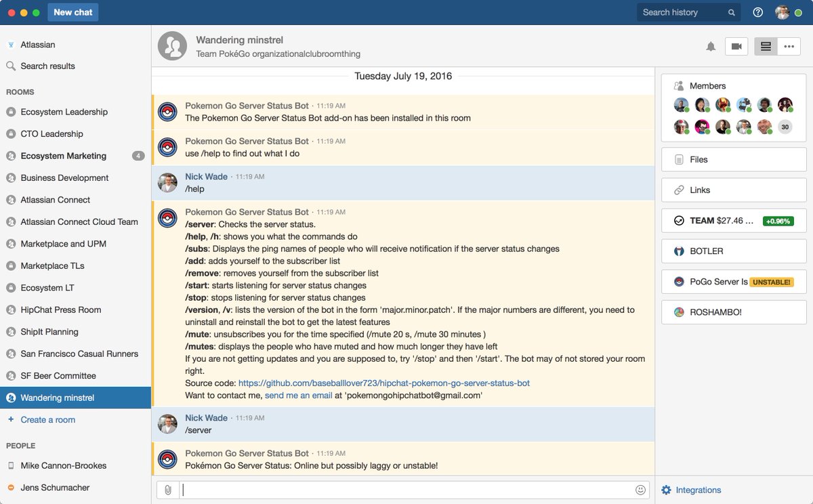The image size is (813, 504).
Task: Click the 'send me an email' link
Action: 298,395
